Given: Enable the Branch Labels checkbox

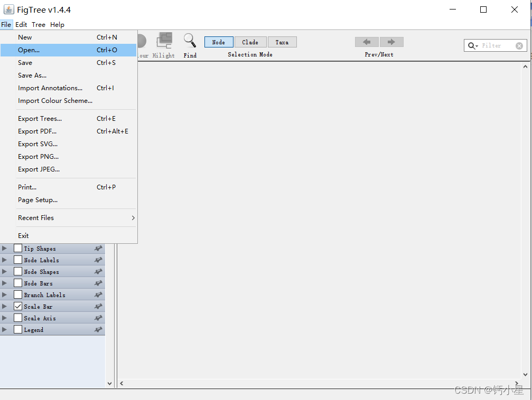Looking at the screenshot, I should point(18,294).
